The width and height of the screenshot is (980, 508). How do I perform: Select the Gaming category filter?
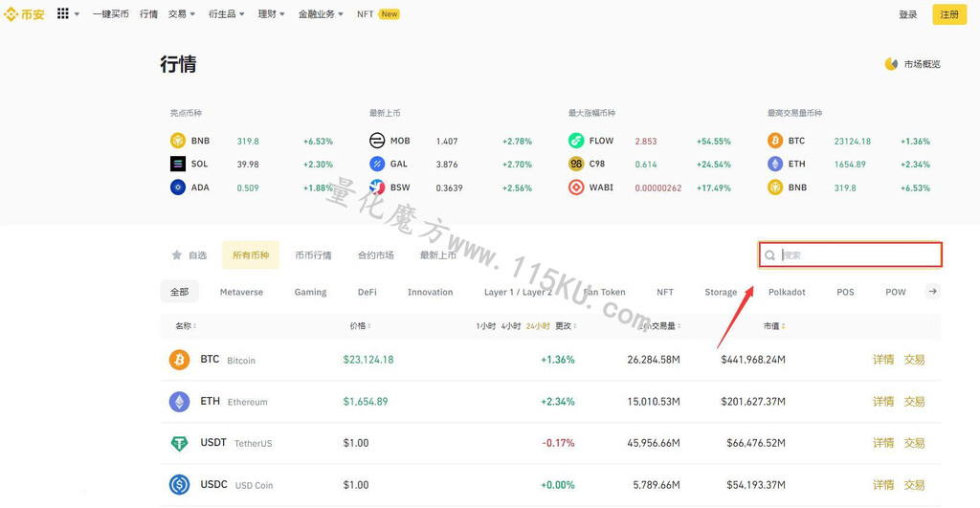click(x=311, y=292)
